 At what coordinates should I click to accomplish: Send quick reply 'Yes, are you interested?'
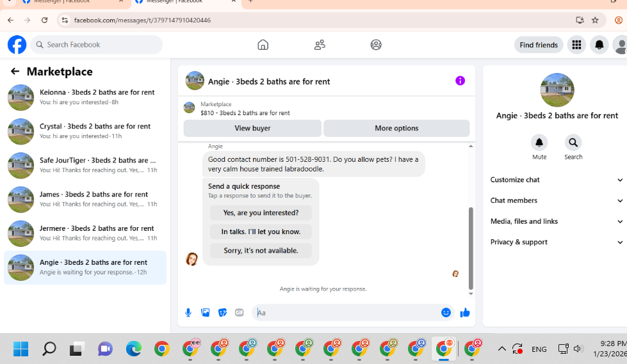pos(261,212)
